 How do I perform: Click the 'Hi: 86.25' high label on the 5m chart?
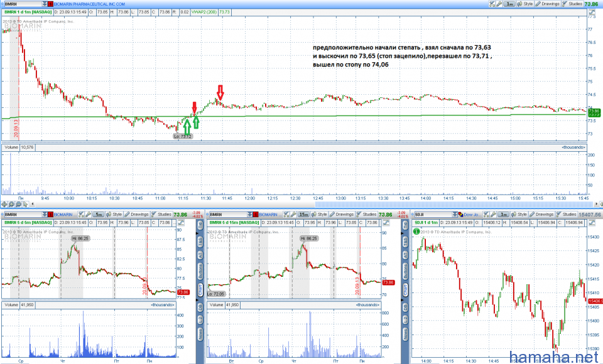pyautogui.click(x=80, y=238)
